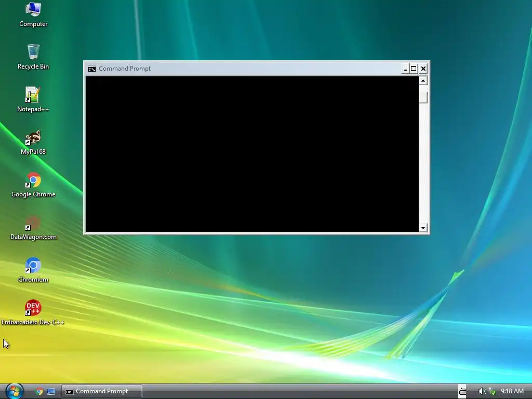Select the Embarcadero Dev-C++ shortcut
Image resolution: width=532 pixels, height=399 pixels.
pyautogui.click(x=33, y=313)
